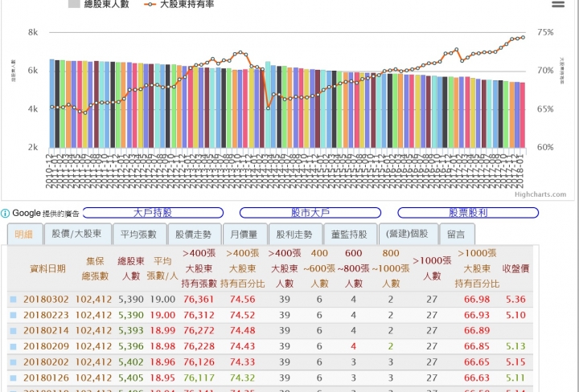The image size is (579, 392).
Task: Click the percentage value 74.33
Action: [x=242, y=362]
